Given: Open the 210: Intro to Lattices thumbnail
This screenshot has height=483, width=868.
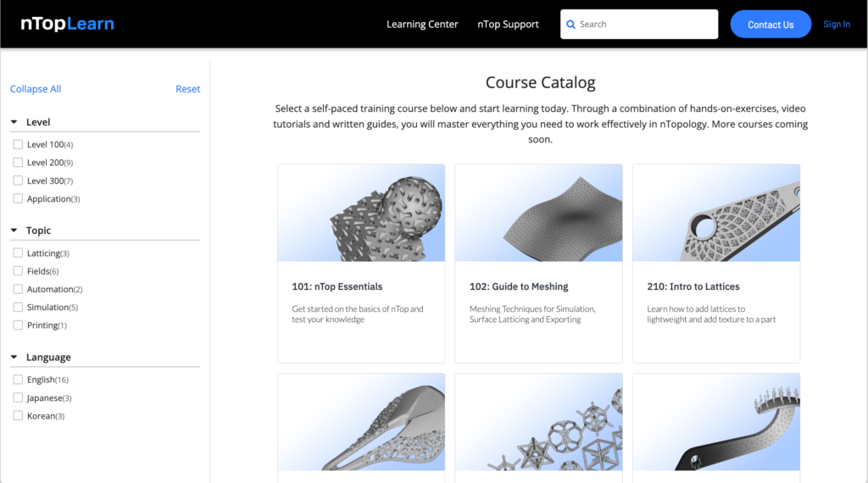Looking at the screenshot, I should [x=716, y=213].
